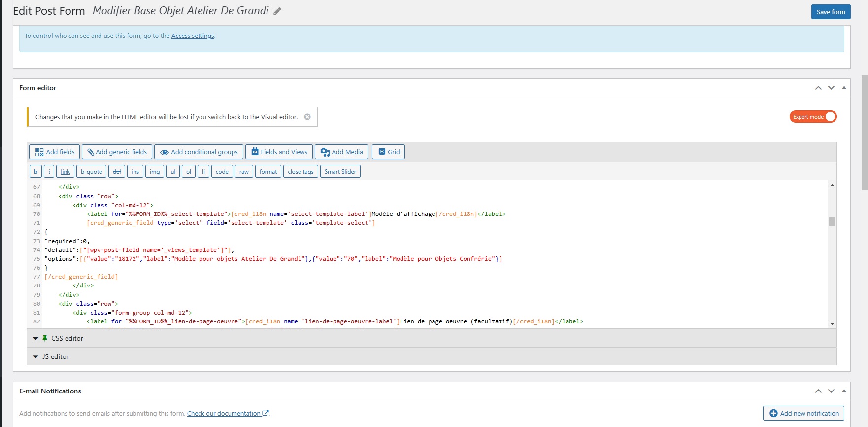Image resolution: width=868 pixels, height=427 pixels.
Task: Click the raw quicktag button
Action: pyautogui.click(x=244, y=171)
